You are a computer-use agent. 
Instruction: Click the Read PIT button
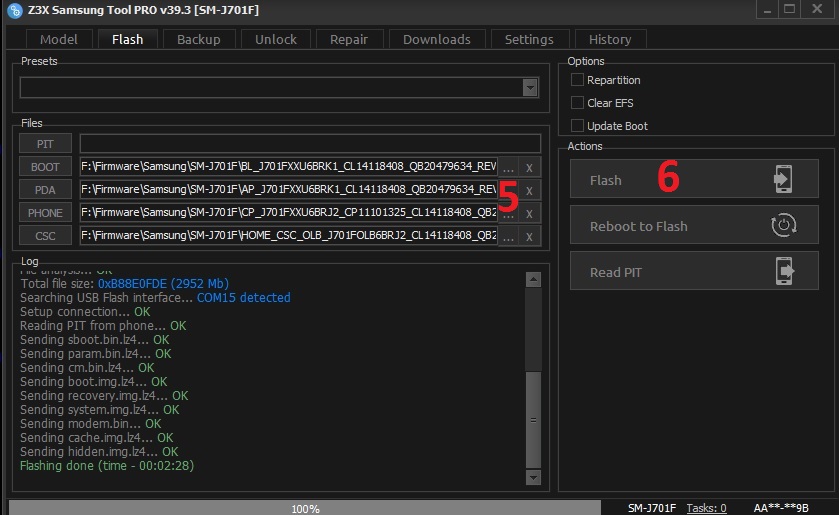(694, 271)
